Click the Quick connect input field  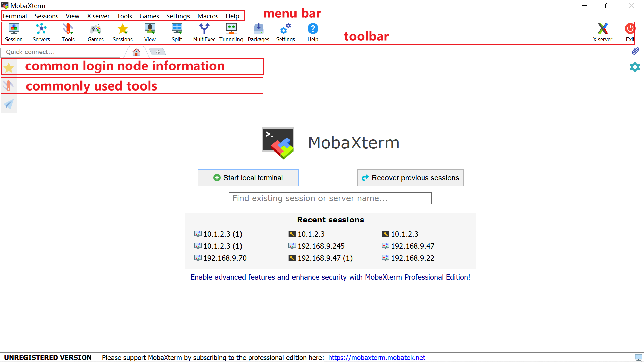pos(60,52)
